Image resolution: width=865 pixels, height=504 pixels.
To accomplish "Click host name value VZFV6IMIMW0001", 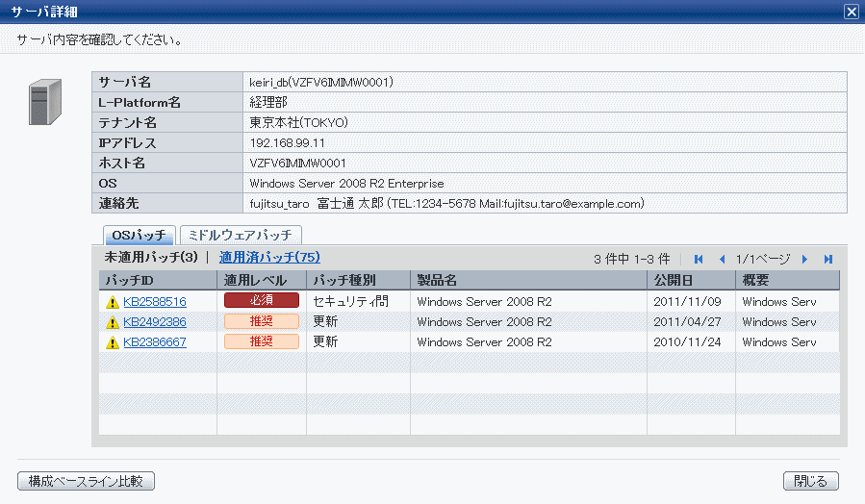I will tap(297, 164).
